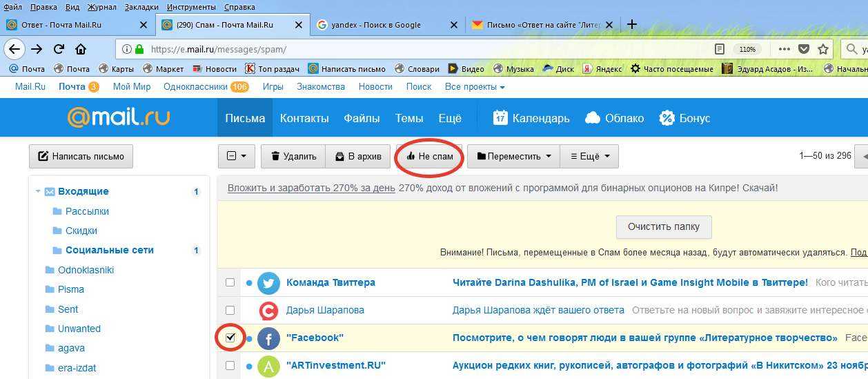The height and width of the screenshot is (379, 868).
Task: Open the Журнал menu
Action: click(102, 7)
